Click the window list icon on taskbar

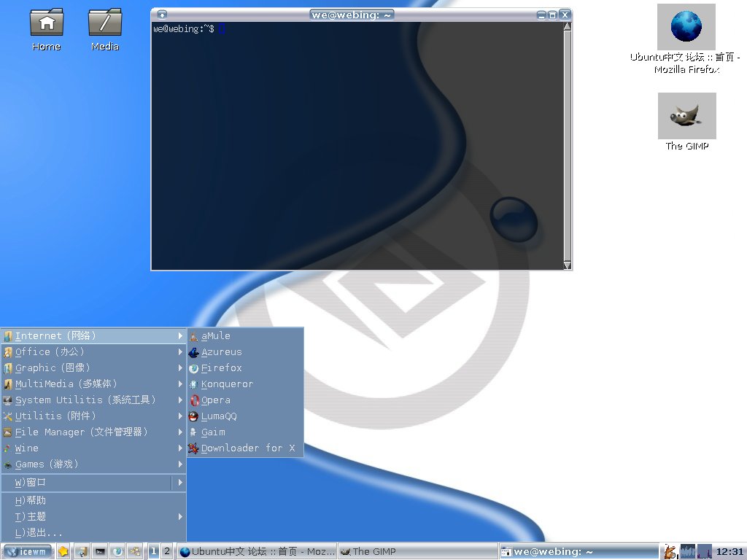(x=135, y=551)
